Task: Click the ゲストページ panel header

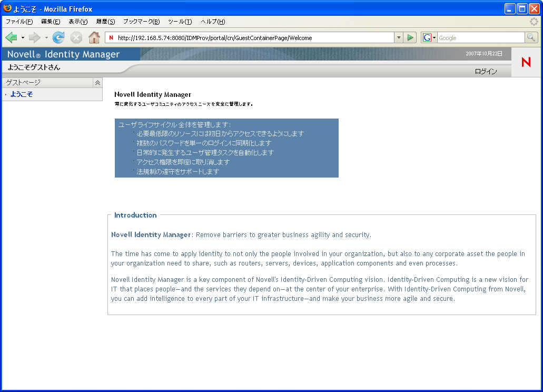Action: tap(48, 82)
